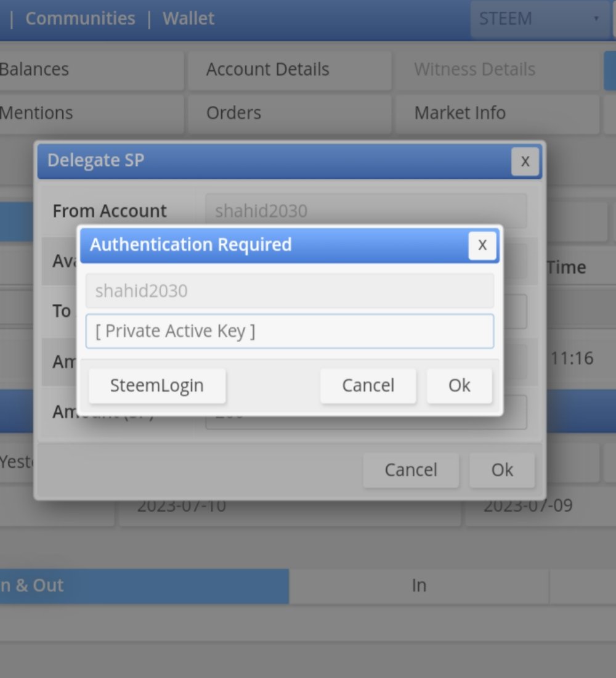
Task: Switch to the Balances tab
Action: [x=91, y=70]
